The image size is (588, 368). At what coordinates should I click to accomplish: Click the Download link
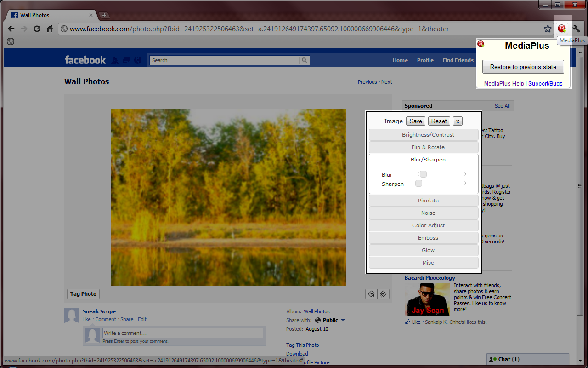click(297, 354)
